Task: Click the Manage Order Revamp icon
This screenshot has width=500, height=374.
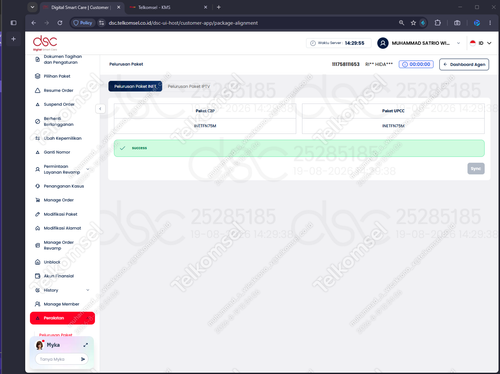Action: (x=37, y=245)
